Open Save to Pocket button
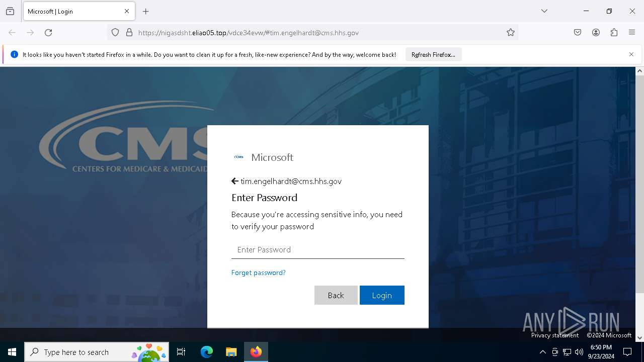 click(x=578, y=33)
